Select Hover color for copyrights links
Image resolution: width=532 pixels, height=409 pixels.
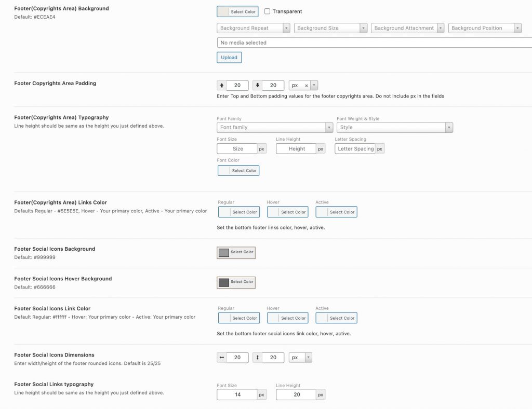tap(288, 212)
